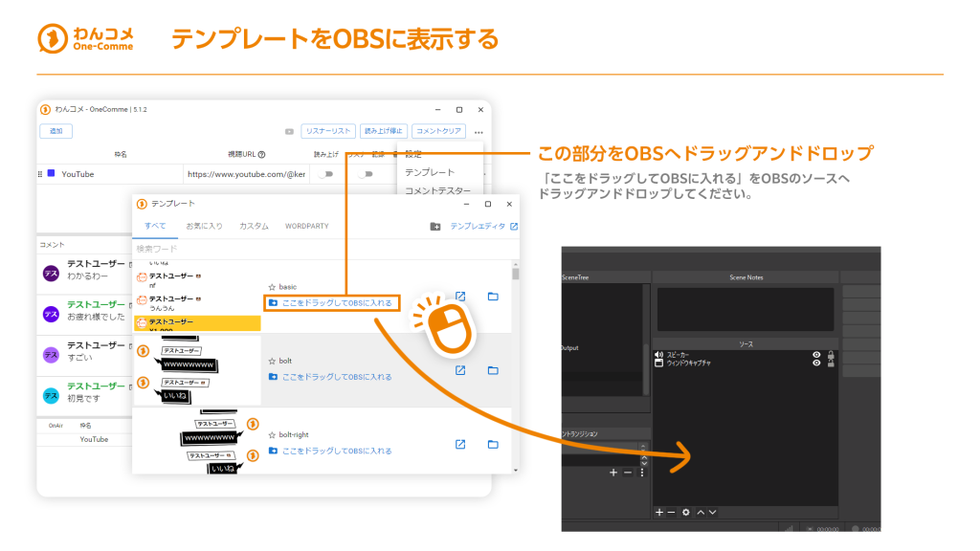Open the bolt template folder icon
The height and width of the screenshot is (551, 980).
493,370
